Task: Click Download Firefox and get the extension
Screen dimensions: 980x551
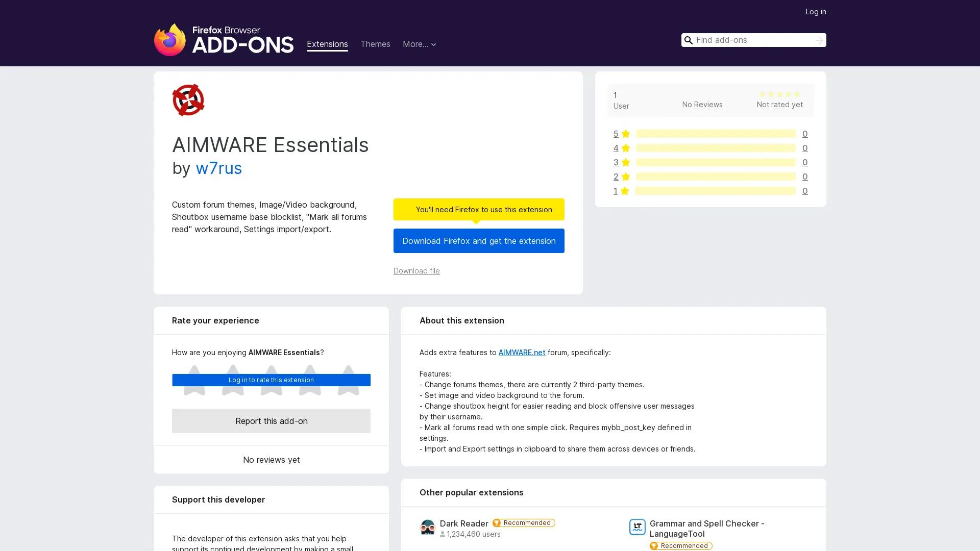Action: pyautogui.click(x=478, y=241)
